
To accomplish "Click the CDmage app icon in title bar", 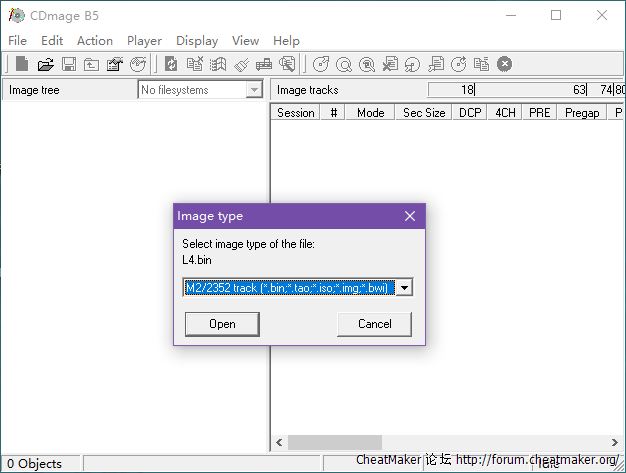I will click(x=14, y=16).
